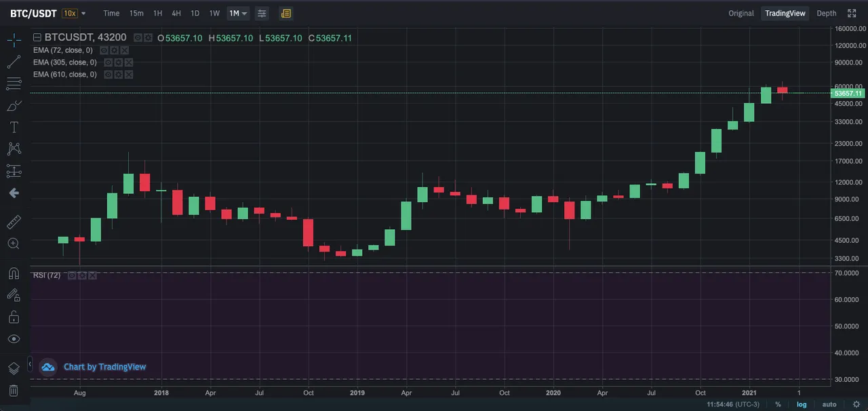Switch to the 1H interval
Screen dimensions: 868x411
[x=157, y=14]
